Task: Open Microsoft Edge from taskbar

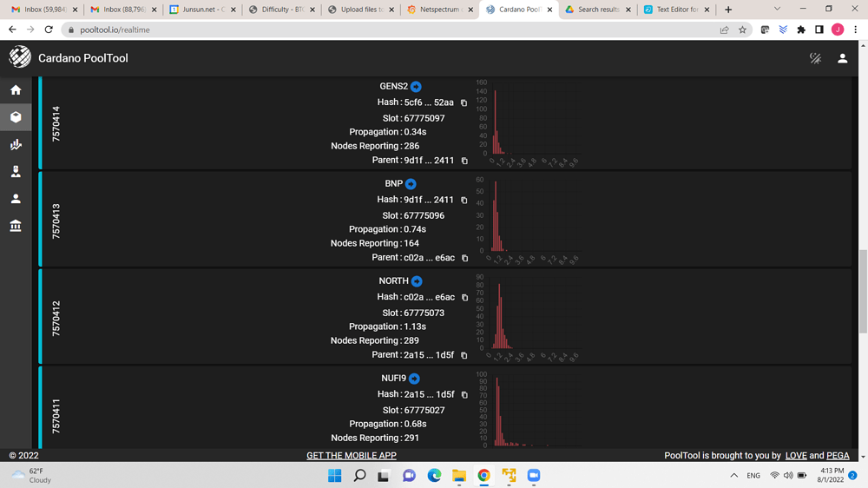Action: [434, 475]
